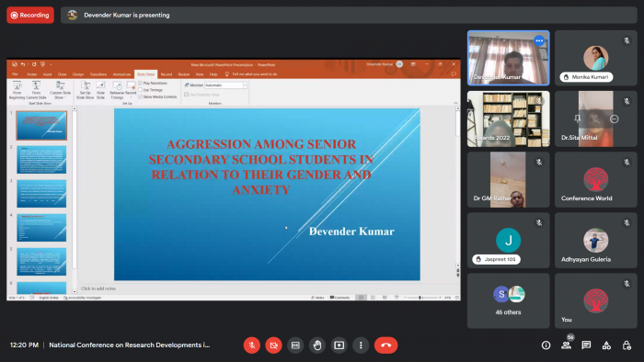Toggle closed captions in control bar
644x362 pixels.
(295, 345)
